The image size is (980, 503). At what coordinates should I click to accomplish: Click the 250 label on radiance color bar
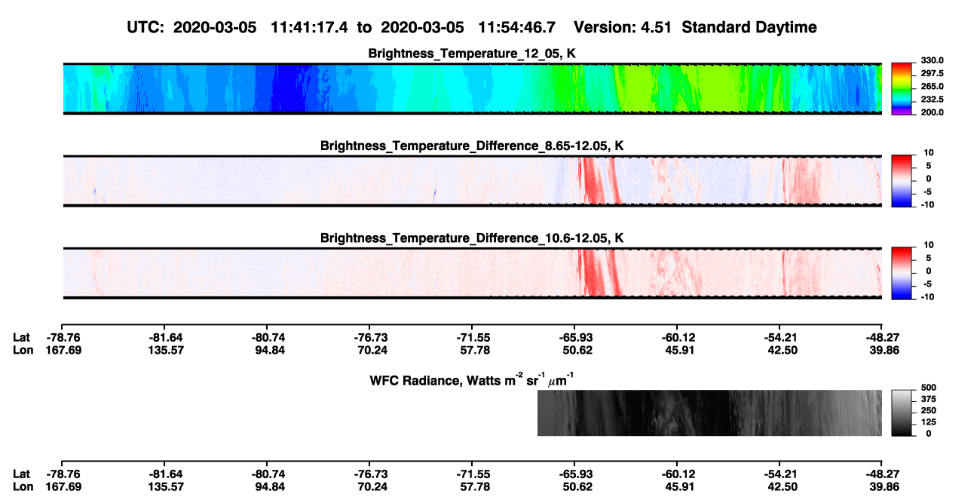tap(928, 410)
